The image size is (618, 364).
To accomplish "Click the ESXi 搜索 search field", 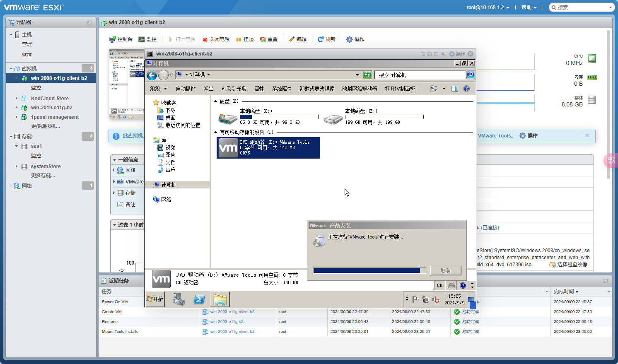I will tap(582, 7).
